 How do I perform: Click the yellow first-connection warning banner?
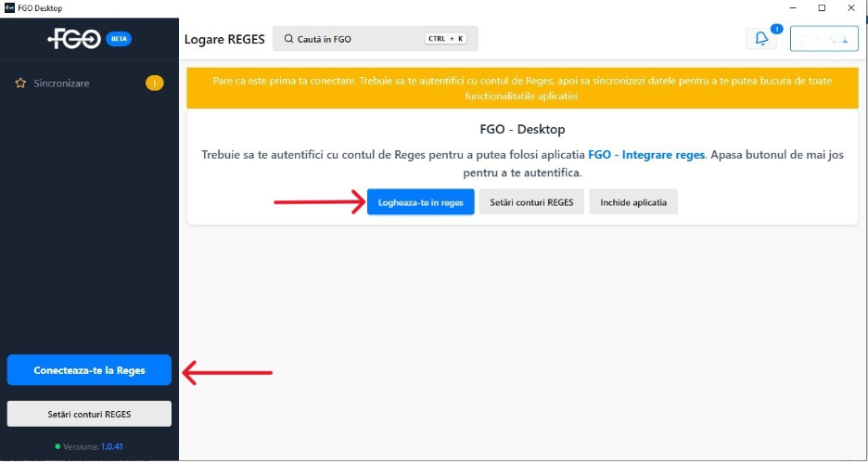click(x=522, y=88)
